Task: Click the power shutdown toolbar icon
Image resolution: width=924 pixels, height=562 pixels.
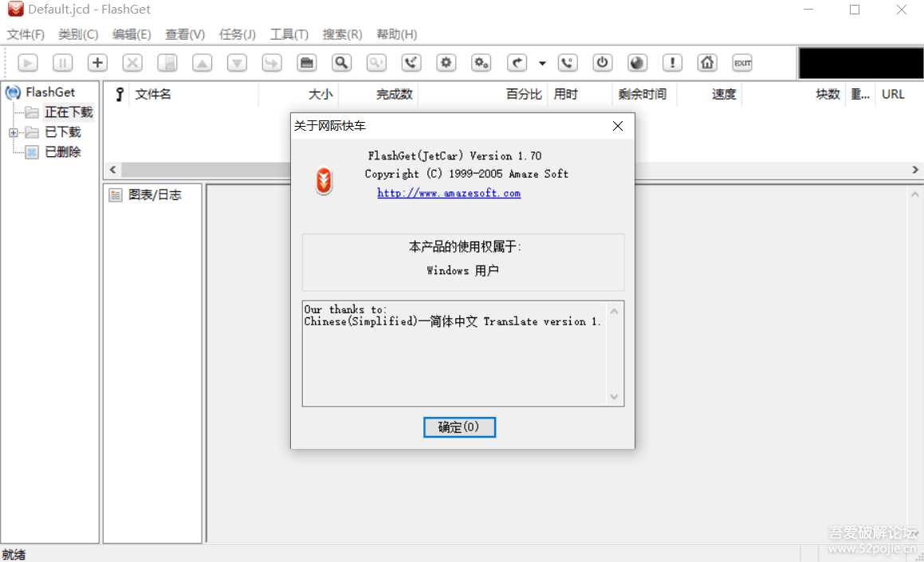Action: click(603, 63)
